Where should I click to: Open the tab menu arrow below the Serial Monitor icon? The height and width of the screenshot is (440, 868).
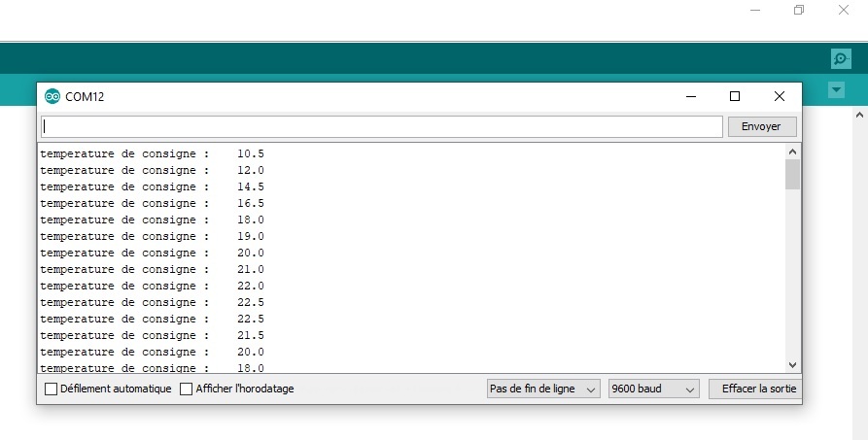(x=835, y=90)
